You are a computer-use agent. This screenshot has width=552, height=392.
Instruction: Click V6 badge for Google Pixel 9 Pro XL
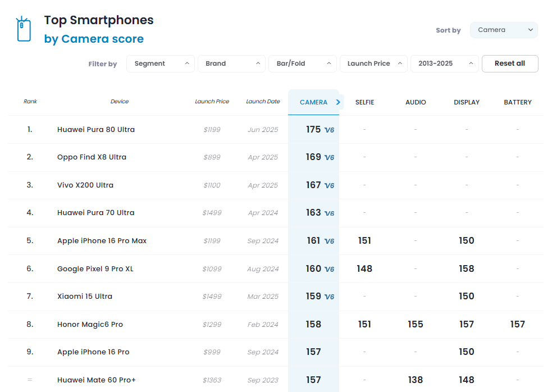click(329, 269)
